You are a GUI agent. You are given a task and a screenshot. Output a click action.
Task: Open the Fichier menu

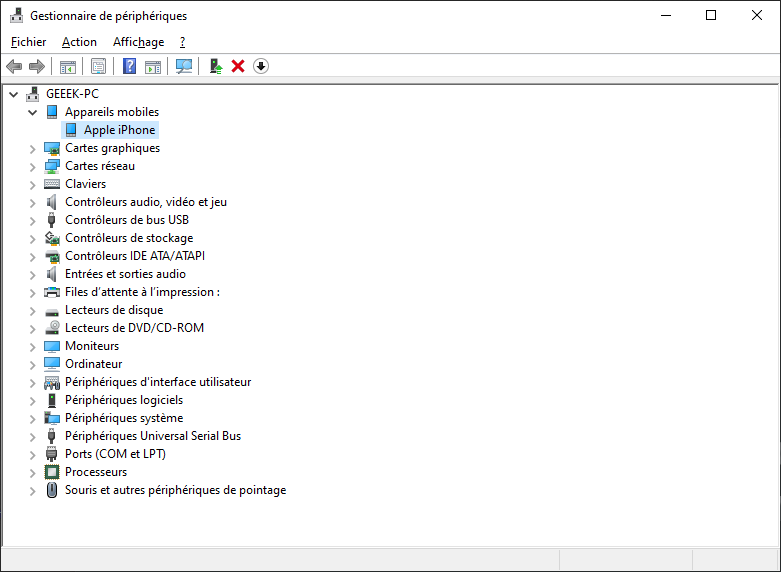(29, 42)
